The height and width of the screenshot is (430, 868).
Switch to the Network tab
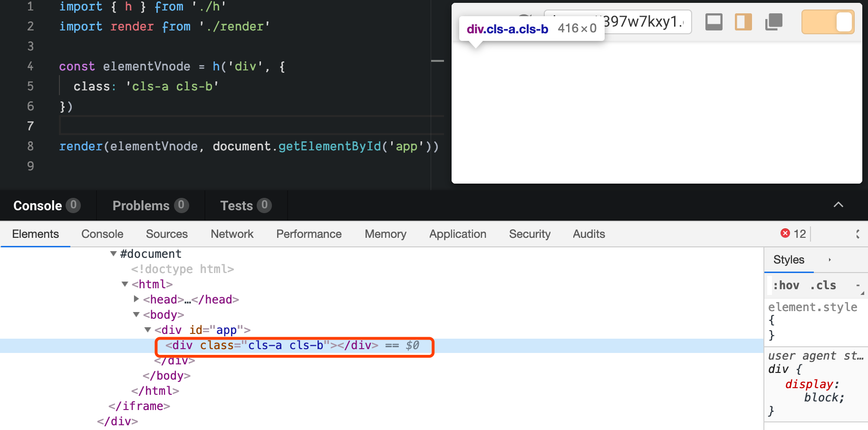point(232,234)
